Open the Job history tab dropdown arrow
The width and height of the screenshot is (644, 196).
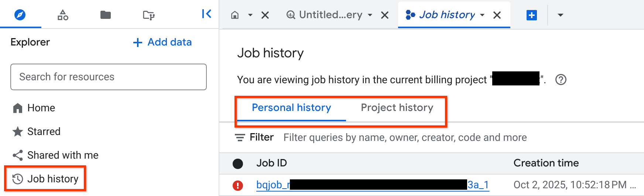coord(482,15)
